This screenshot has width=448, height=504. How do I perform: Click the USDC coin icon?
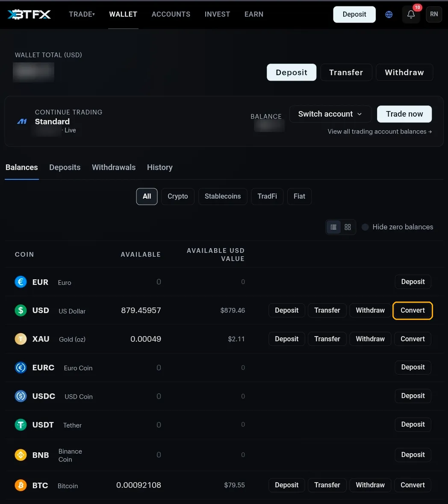tap(21, 396)
